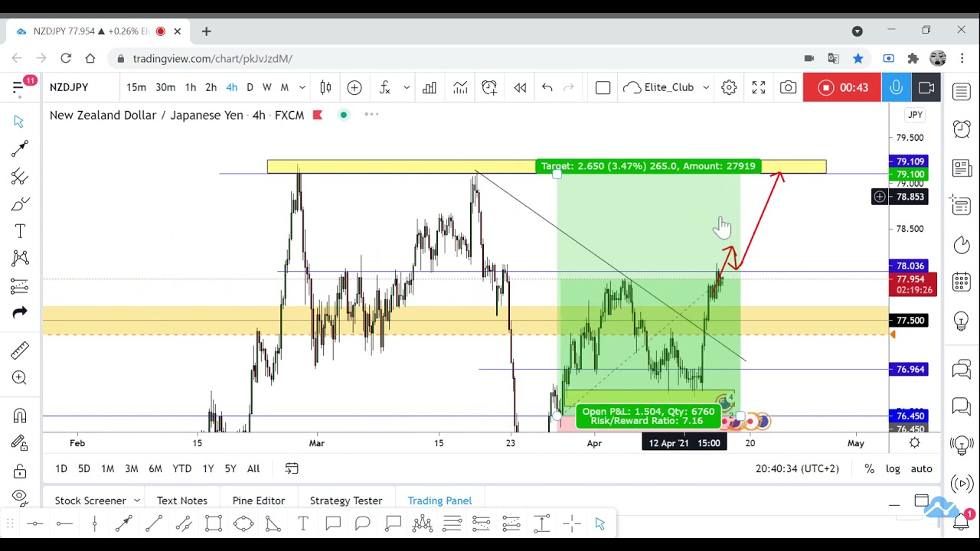Expand the timeframe intervals dropdown arrow
The image size is (980, 551).
(x=302, y=87)
